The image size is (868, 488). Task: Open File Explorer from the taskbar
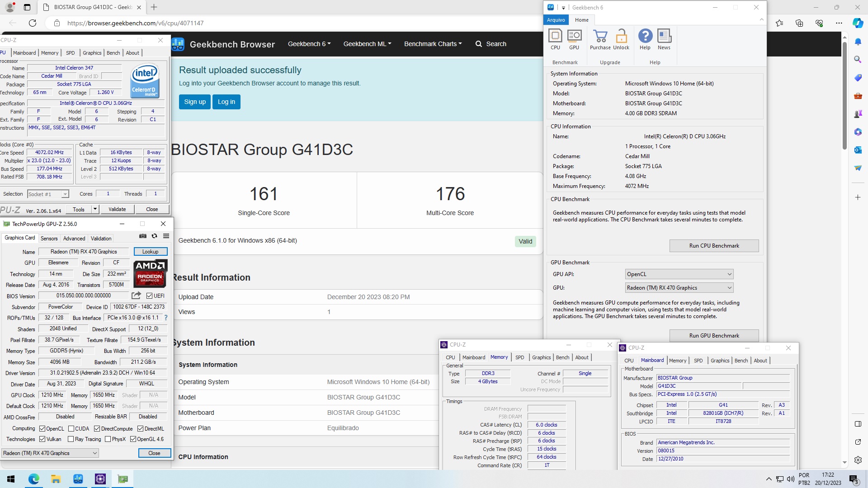(x=56, y=479)
